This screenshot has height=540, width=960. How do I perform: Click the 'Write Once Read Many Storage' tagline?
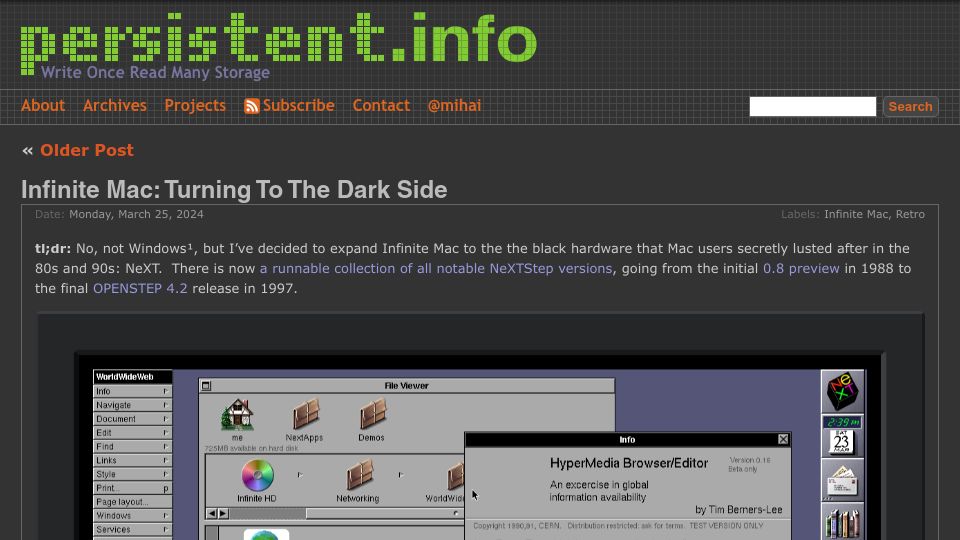pos(156,72)
